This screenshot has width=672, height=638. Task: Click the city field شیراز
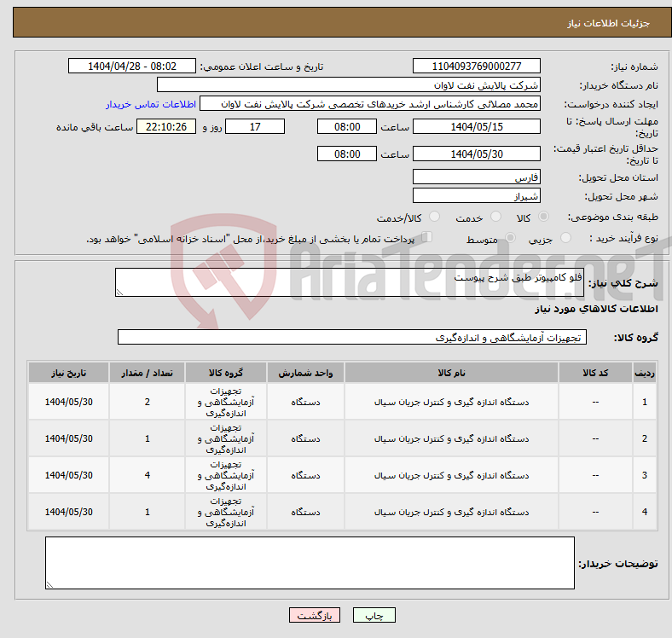[476, 195]
